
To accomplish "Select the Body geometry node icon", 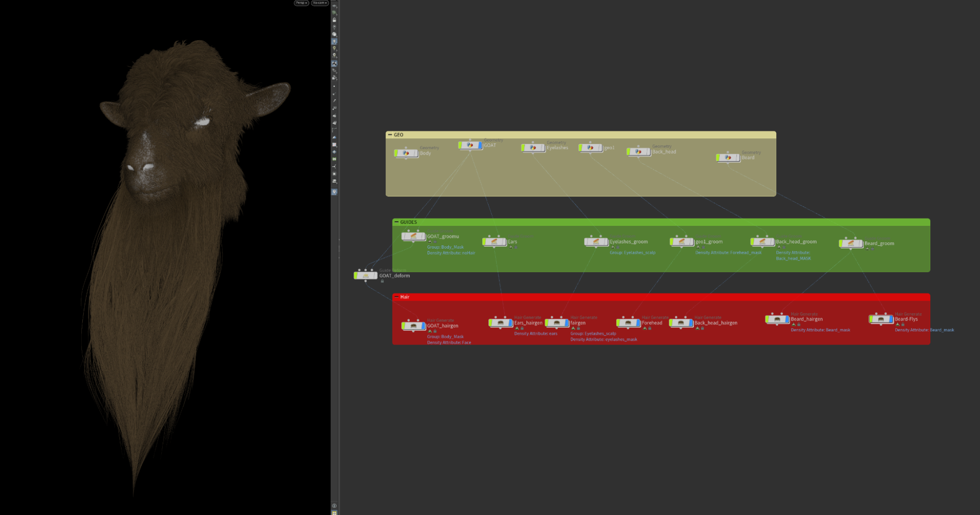I will (406, 153).
